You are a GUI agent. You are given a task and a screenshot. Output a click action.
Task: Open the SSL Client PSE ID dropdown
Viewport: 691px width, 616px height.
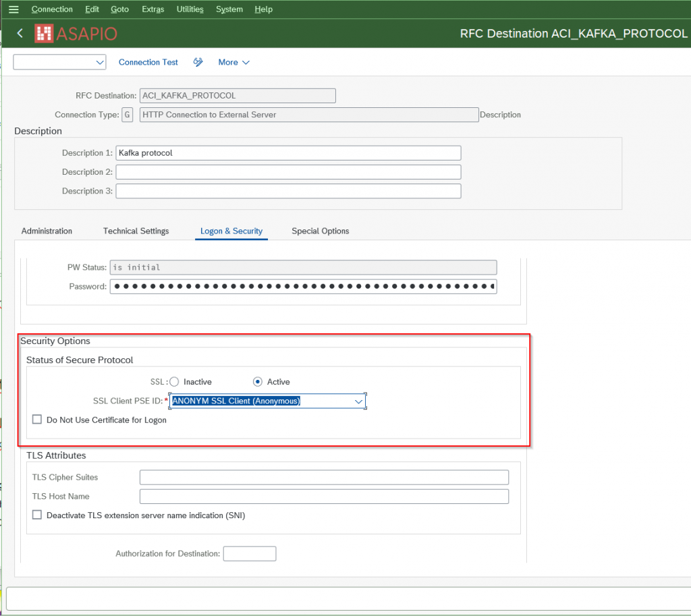coord(359,401)
